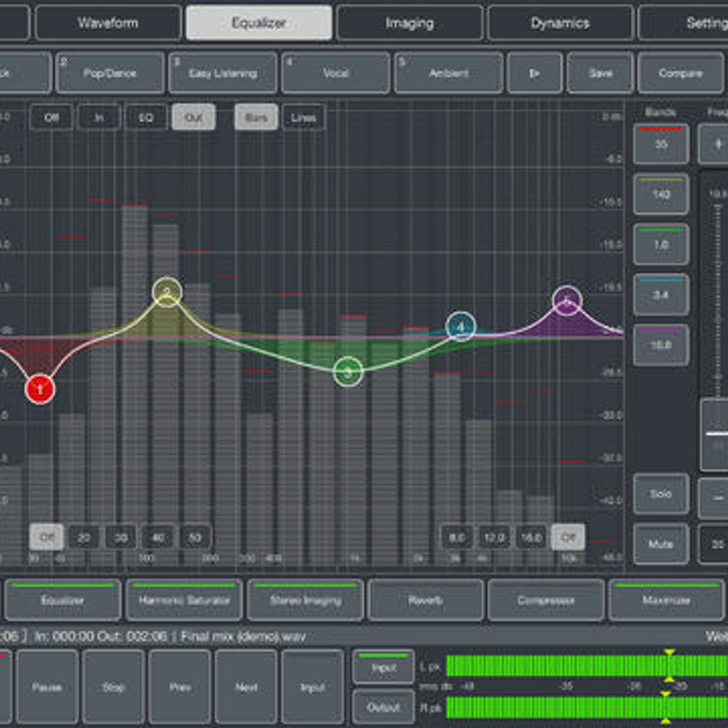Set analyzer display to Out
Screen dimensions: 728x728
click(x=194, y=117)
